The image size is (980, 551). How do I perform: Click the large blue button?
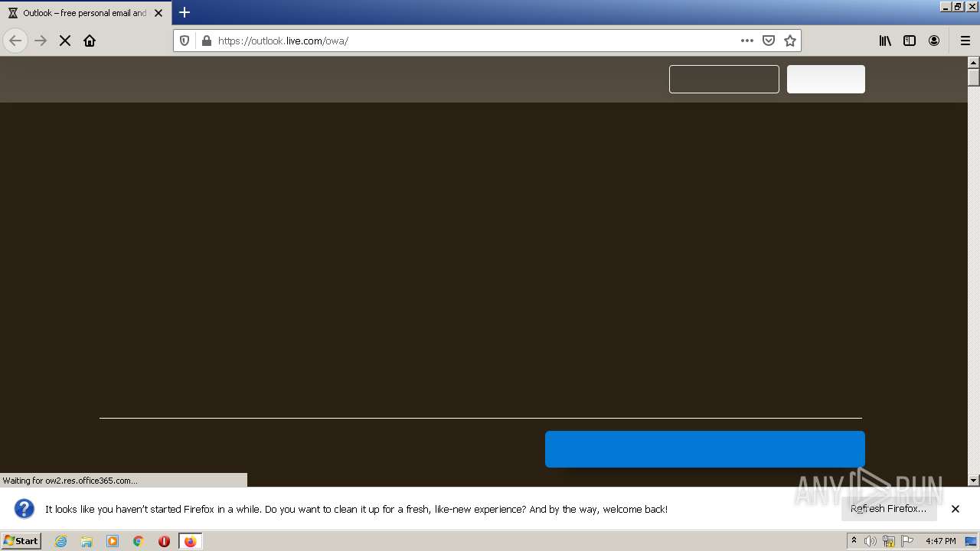click(x=705, y=449)
